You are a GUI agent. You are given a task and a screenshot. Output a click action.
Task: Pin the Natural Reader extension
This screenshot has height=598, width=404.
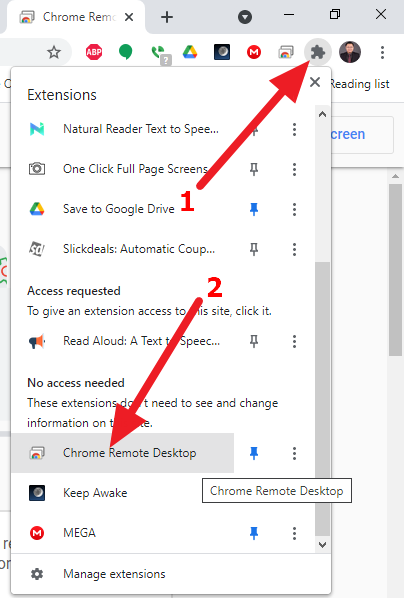(x=254, y=129)
